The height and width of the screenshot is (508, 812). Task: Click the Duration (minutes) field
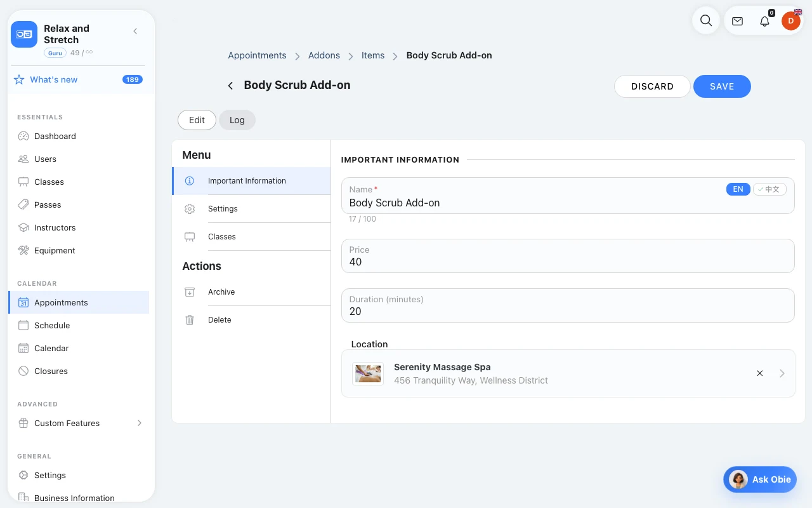tap(568, 305)
